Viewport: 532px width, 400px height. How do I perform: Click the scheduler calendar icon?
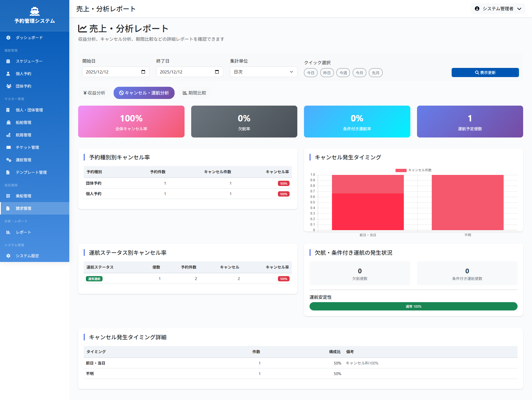point(8,61)
